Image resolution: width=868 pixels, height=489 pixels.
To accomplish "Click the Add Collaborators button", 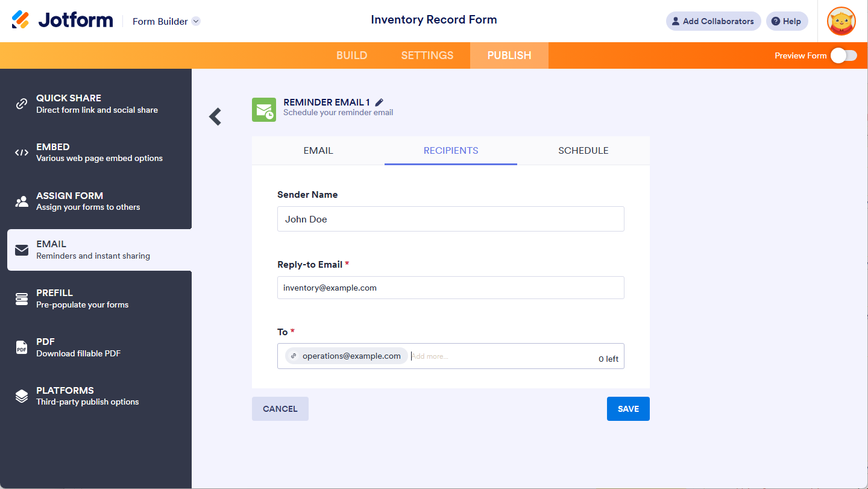I will pyautogui.click(x=713, y=21).
